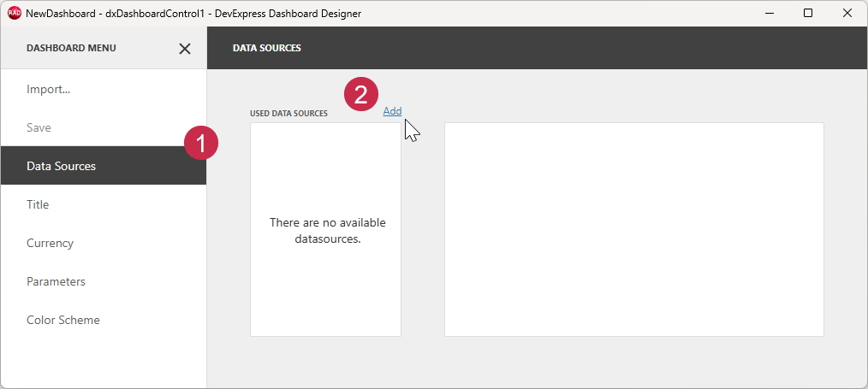The width and height of the screenshot is (868, 389).
Task: Maximize the Dashboard Designer window
Action: click(x=808, y=14)
